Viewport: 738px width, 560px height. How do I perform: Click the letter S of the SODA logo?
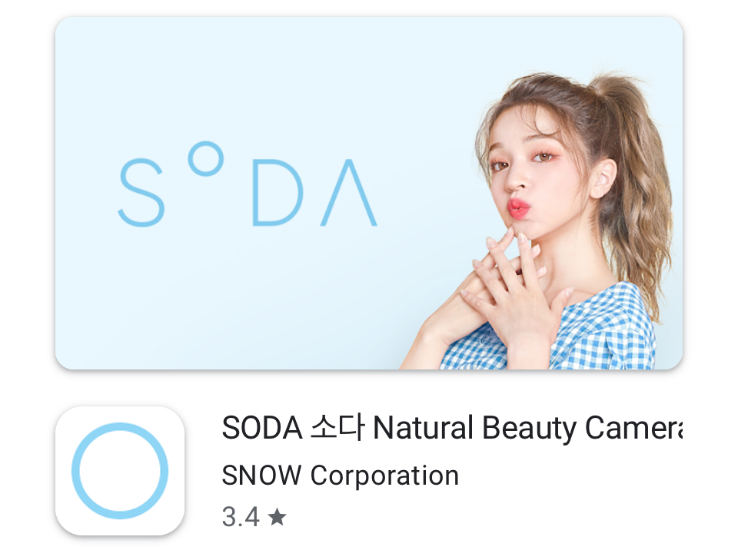[141, 192]
